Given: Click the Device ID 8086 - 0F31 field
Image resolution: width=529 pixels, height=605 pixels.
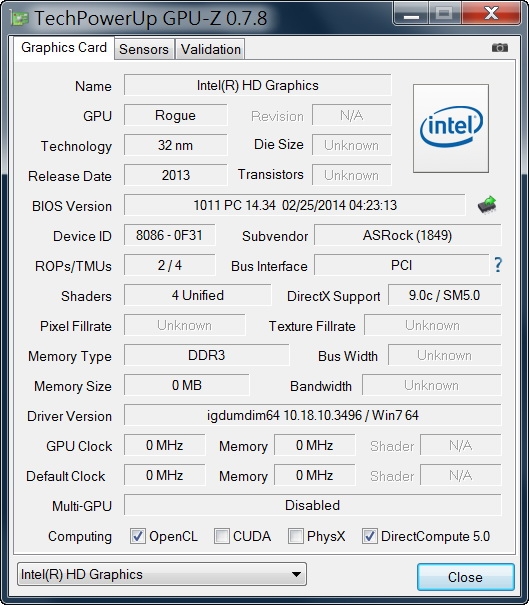Looking at the screenshot, I should (x=169, y=235).
